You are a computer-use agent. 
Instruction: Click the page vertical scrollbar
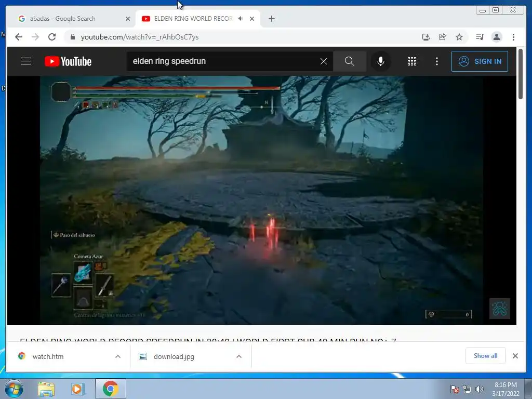pyautogui.click(x=521, y=74)
